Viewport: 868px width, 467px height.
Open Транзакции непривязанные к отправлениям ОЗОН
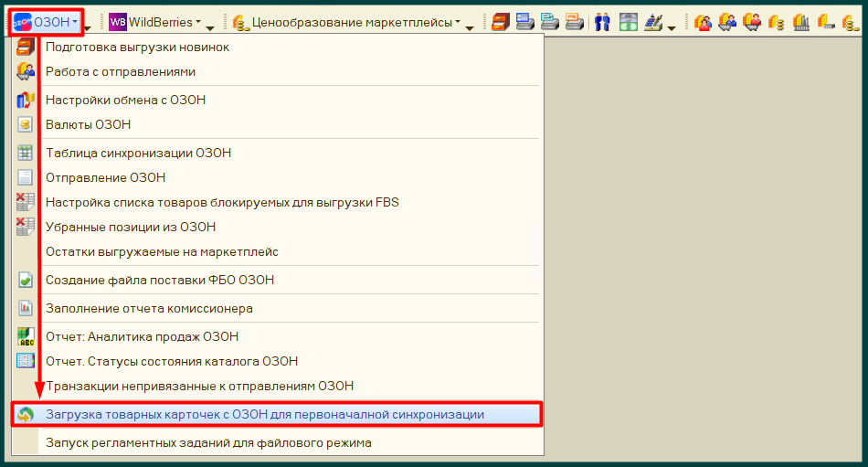pyautogui.click(x=278, y=386)
